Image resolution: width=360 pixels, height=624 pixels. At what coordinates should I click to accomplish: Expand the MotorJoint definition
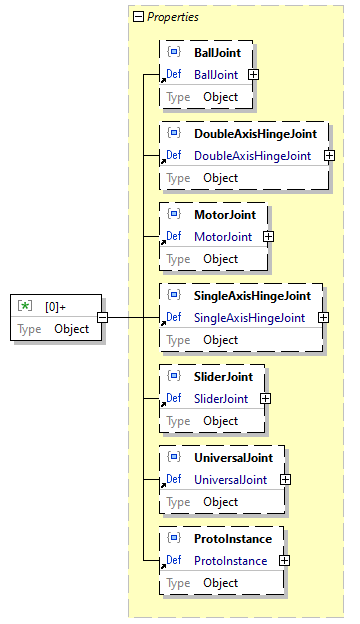pyautogui.click(x=269, y=236)
